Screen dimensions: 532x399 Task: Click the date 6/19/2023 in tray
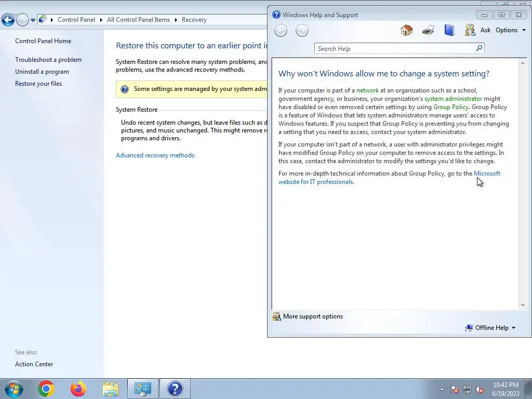coord(506,394)
